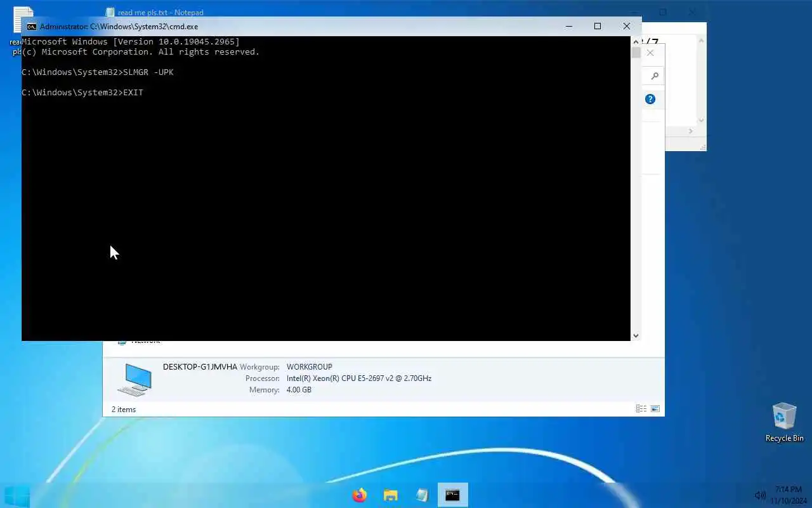Select the Recycle Bin desktop icon

pyautogui.click(x=784, y=422)
